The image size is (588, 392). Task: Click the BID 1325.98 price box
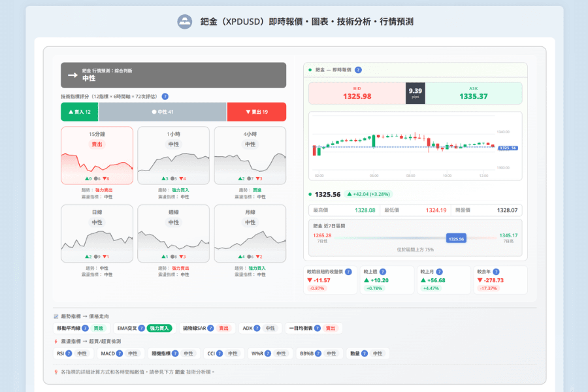tap(357, 93)
